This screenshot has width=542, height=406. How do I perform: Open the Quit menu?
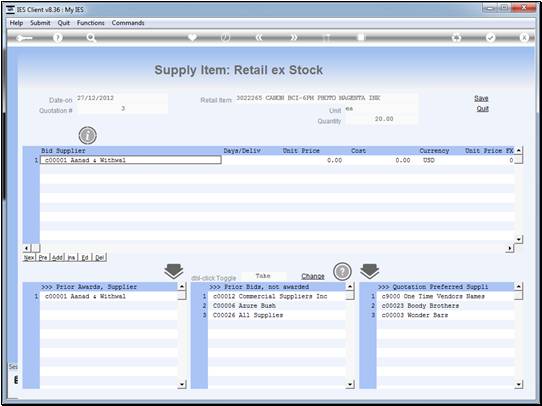64,23
